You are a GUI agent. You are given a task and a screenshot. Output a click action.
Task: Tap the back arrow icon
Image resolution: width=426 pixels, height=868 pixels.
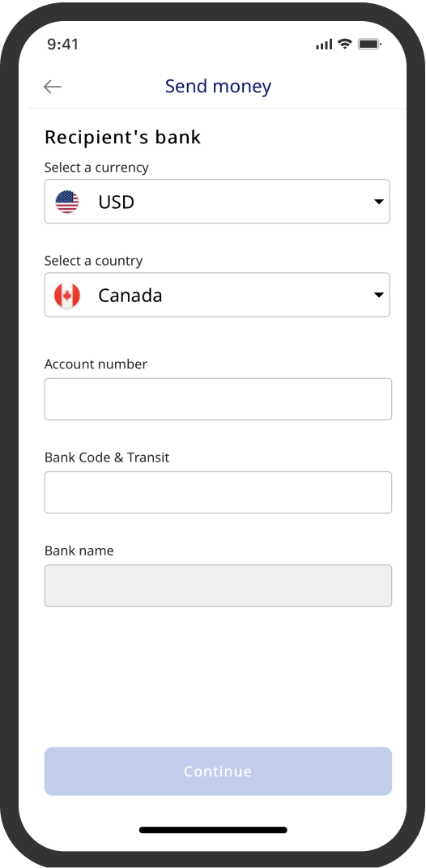tap(53, 87)
